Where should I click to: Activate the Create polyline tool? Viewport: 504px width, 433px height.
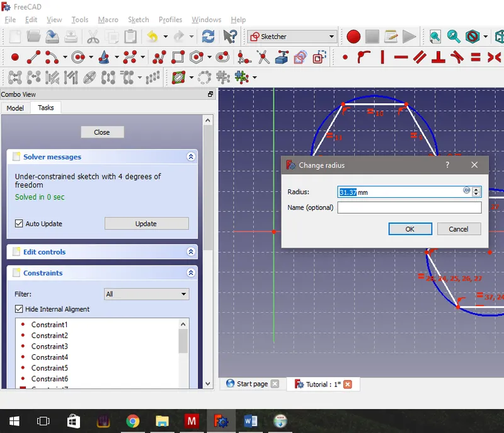point(158,58)
